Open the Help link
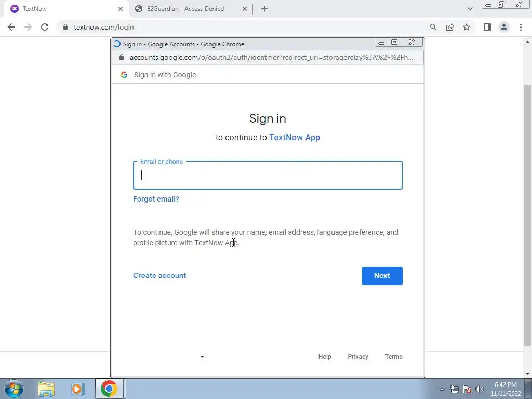532x399 pixels. pos(325,356)
